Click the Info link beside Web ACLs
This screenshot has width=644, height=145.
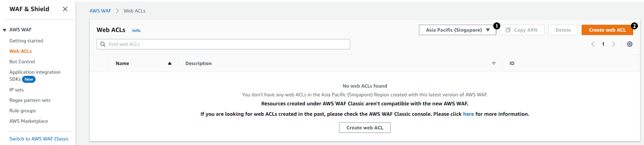(x=136, y=31)
